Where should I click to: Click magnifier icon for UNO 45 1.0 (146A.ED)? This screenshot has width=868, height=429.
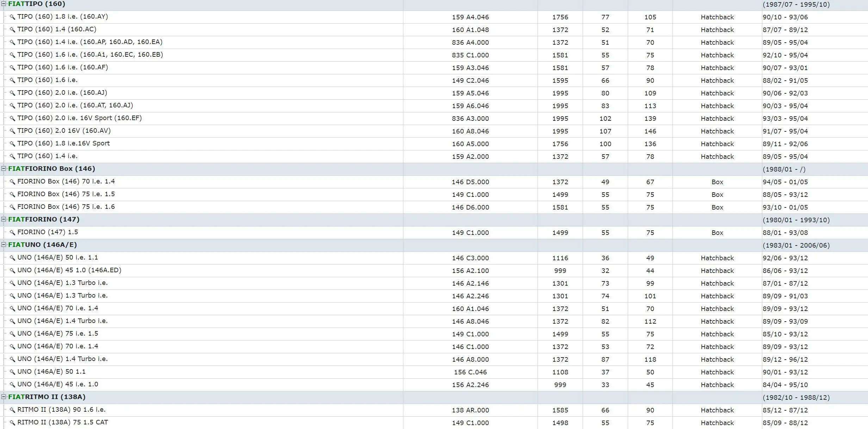point(12,271)
